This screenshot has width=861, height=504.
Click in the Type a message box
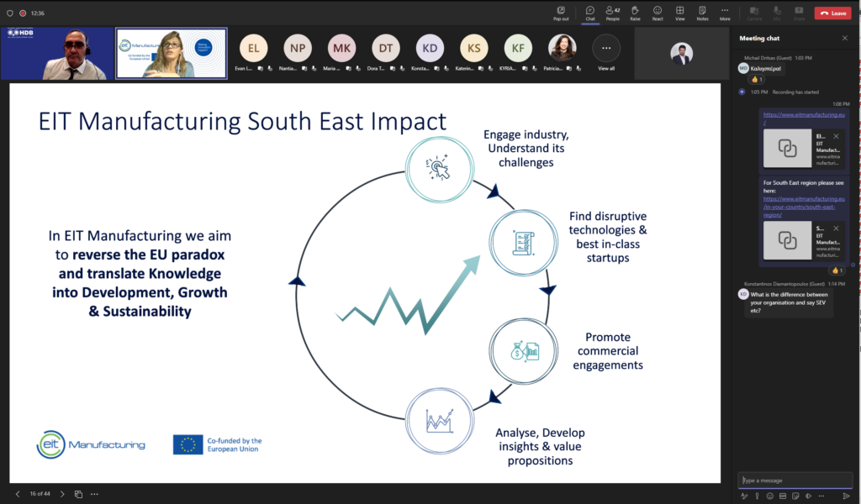coord(795,480)
